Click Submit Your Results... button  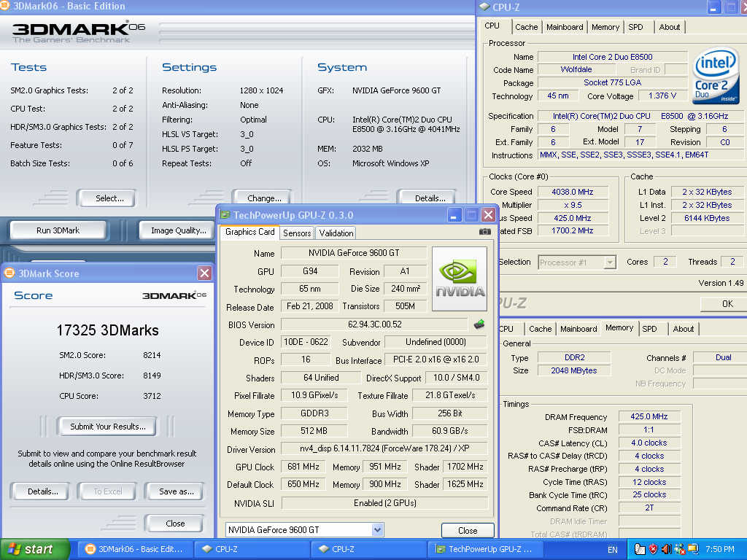(108, 426)
